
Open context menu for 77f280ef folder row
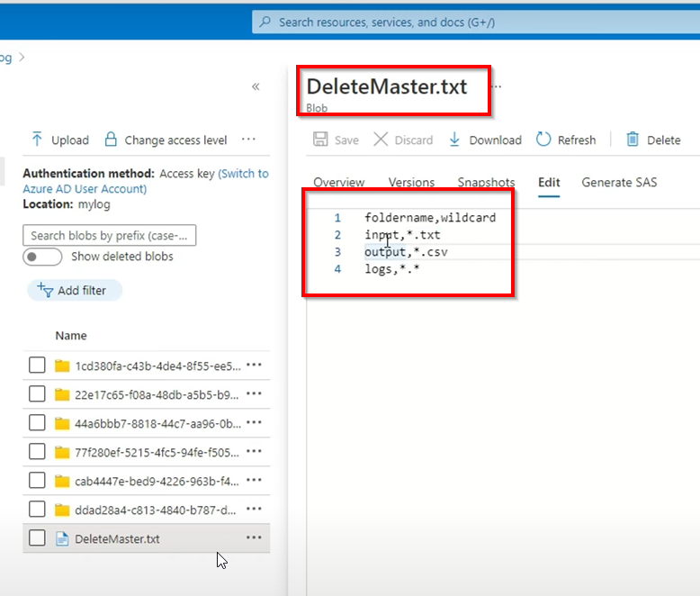(x=254, y=451)
